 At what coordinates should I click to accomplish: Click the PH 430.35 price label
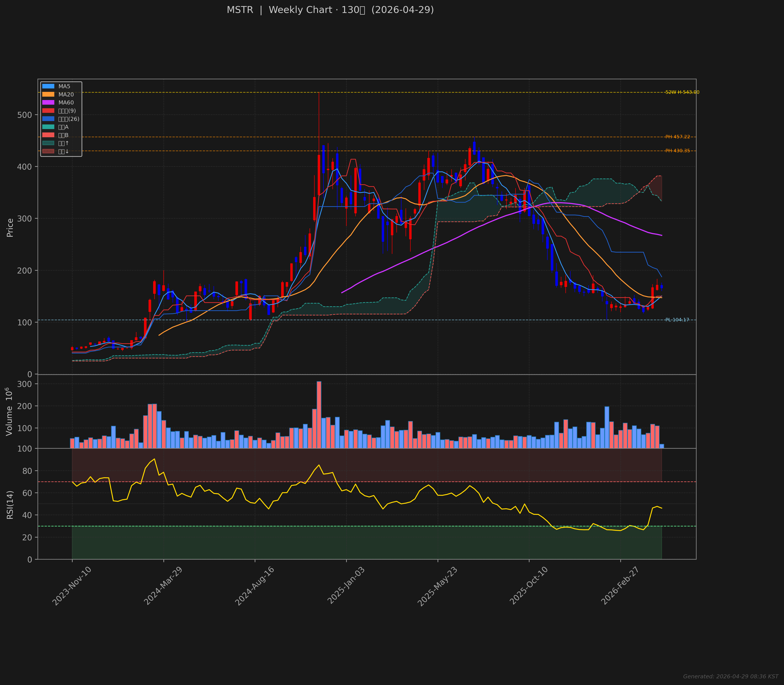pos(677,151)
